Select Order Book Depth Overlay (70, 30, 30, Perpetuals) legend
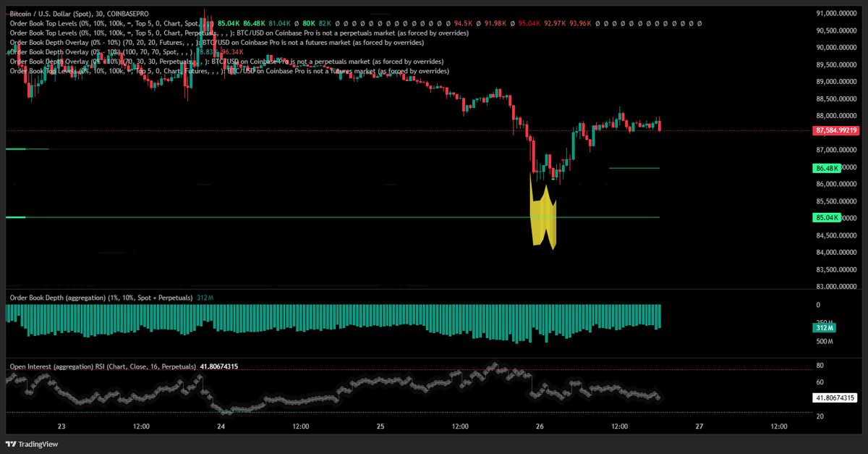 [x=226, y=62]
